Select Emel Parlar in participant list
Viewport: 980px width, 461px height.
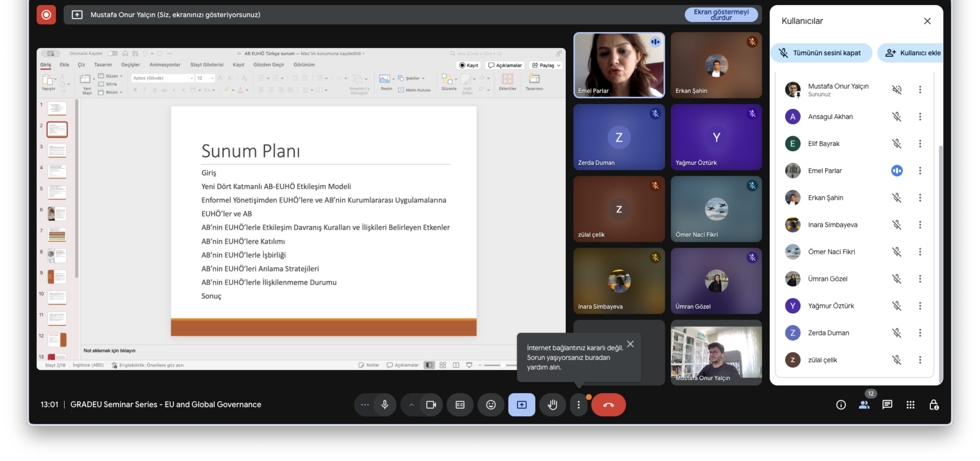(825, 171)
